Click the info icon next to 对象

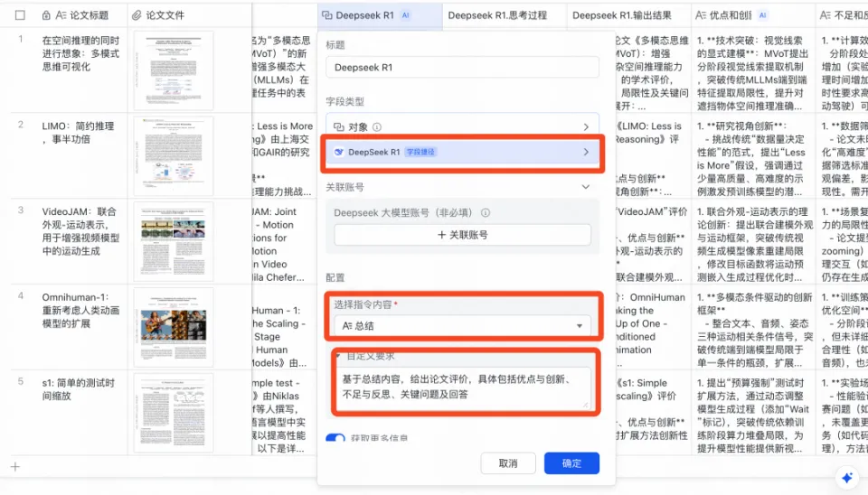377,126
